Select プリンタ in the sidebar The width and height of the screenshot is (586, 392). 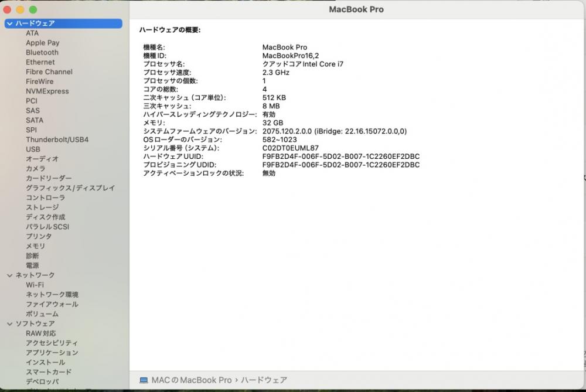(x=39, y=237)
